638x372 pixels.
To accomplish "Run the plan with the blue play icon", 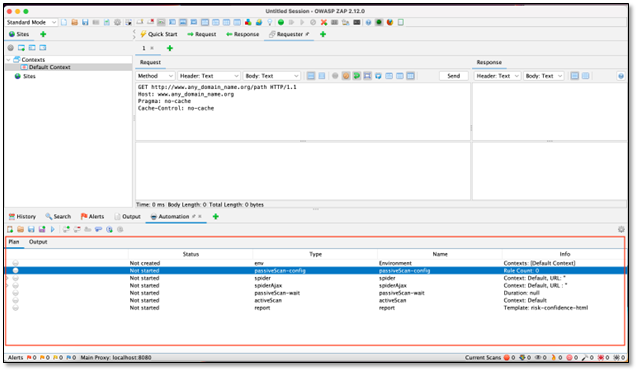I will (52, 230).
